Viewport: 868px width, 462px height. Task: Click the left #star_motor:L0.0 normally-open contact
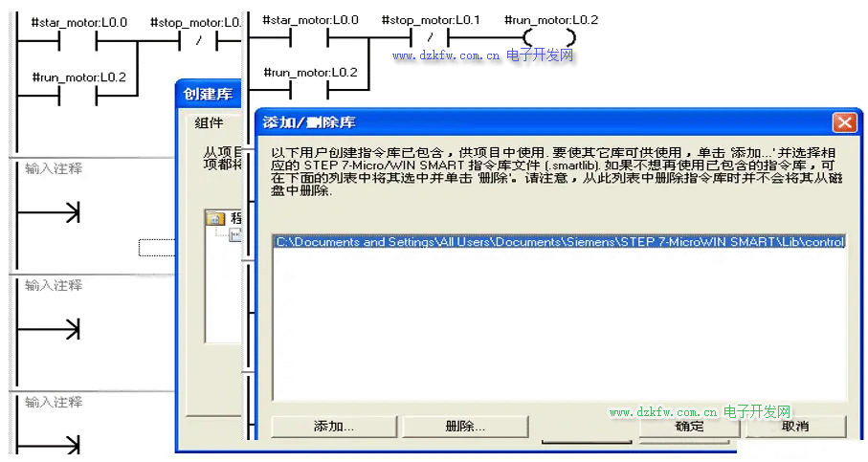[78, 40]
